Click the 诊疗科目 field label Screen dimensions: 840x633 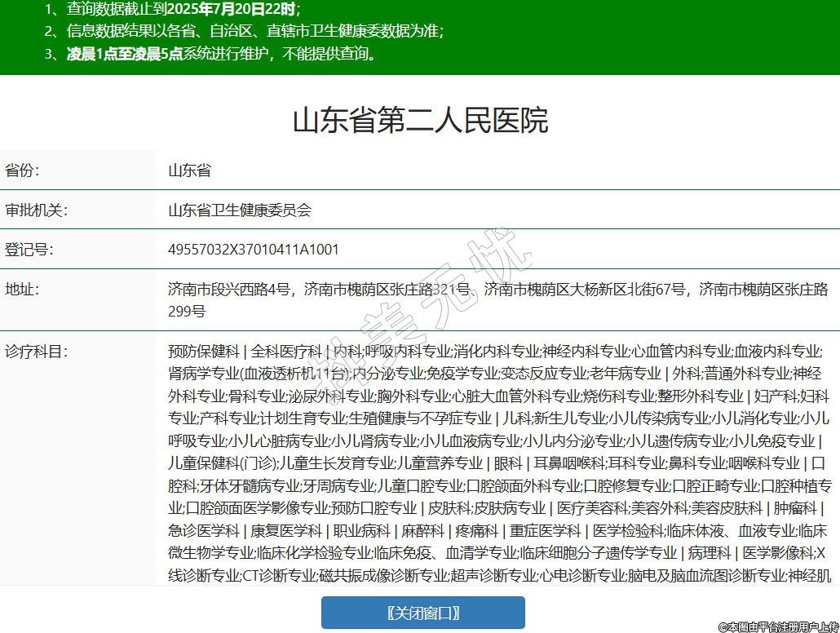point(36,352)
